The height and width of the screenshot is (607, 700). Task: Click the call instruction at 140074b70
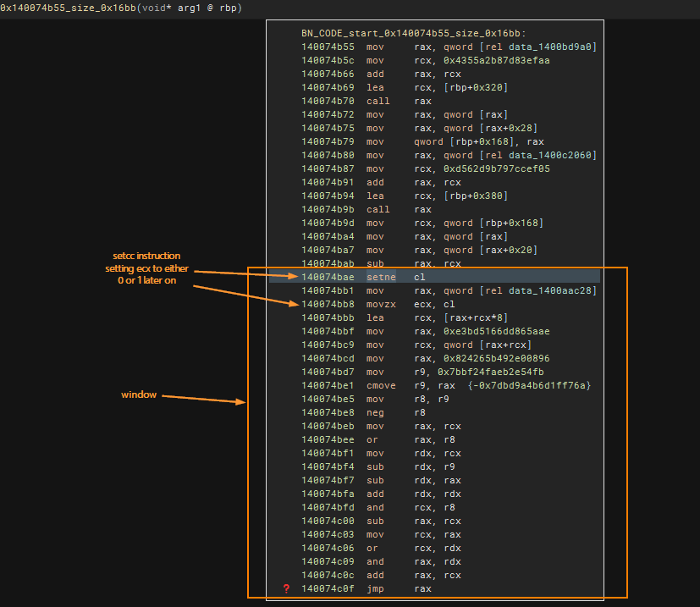378,101
